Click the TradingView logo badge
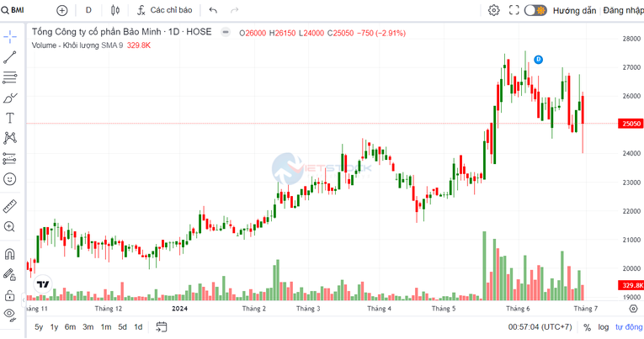 (x=43, y=284)
